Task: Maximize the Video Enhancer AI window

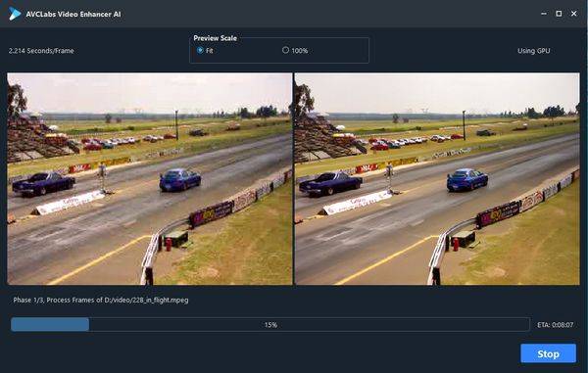Action: coord(559,14)
